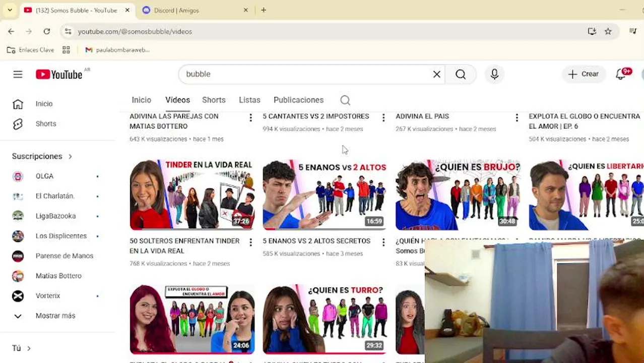Play 5 enanos vs 2 altos thumbnail
The width and height of the screenshot is (644, 363).
pyautogui.click(x=325, y=195)
